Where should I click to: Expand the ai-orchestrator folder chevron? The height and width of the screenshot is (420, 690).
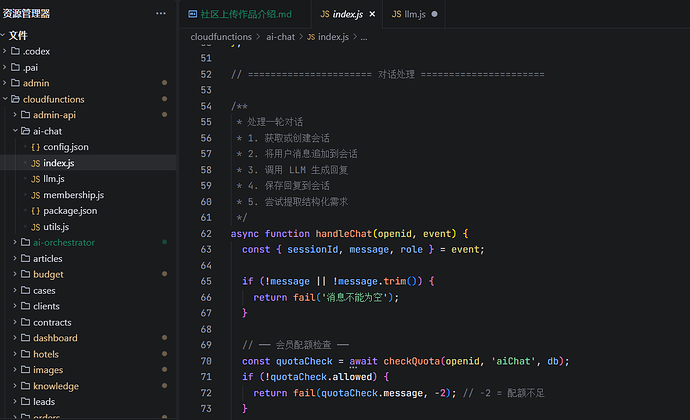click(15, 242)
